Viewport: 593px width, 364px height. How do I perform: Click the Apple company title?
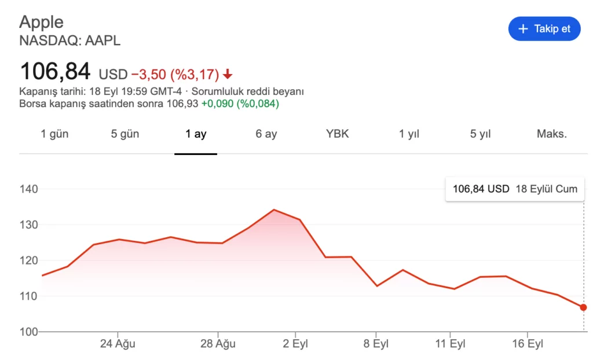click(x=41, y=22)
